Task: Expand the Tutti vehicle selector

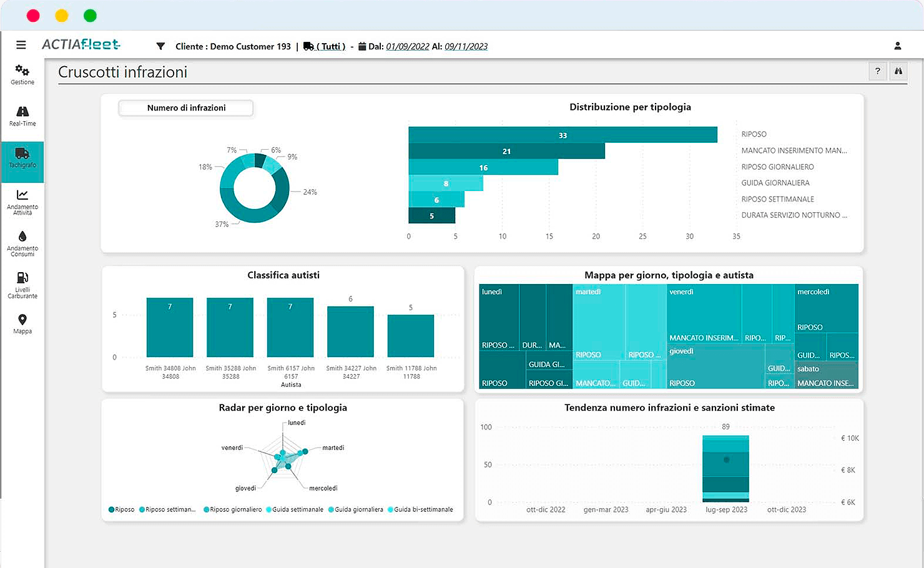Action: tap(330, 46)
